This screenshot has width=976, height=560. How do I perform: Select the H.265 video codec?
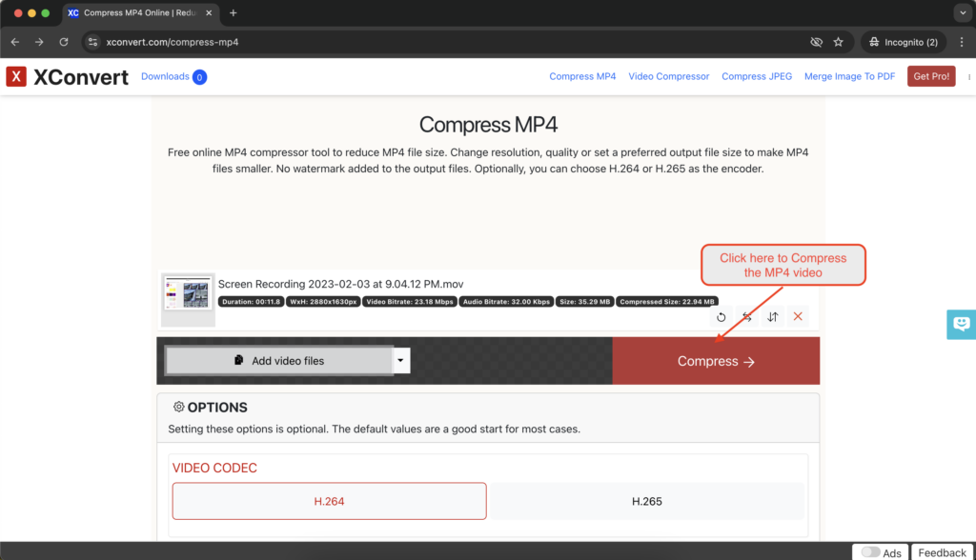pos(647,501)
